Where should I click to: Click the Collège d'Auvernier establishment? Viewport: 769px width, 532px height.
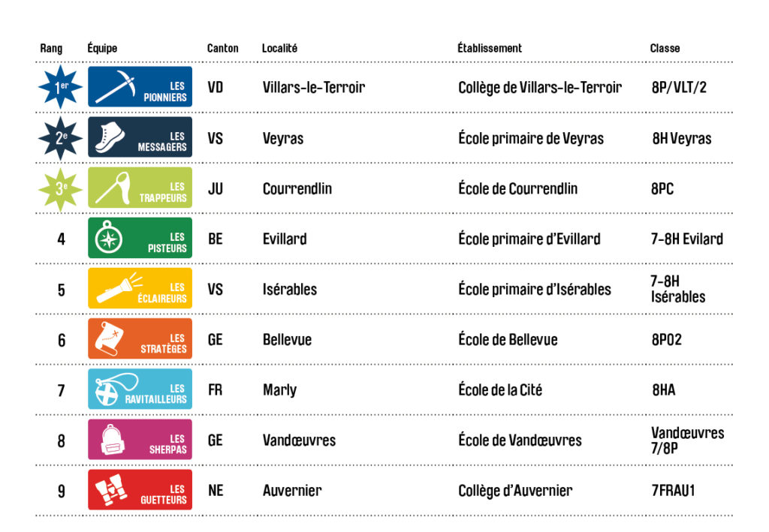pyautogui.click(x=515, y=491)
